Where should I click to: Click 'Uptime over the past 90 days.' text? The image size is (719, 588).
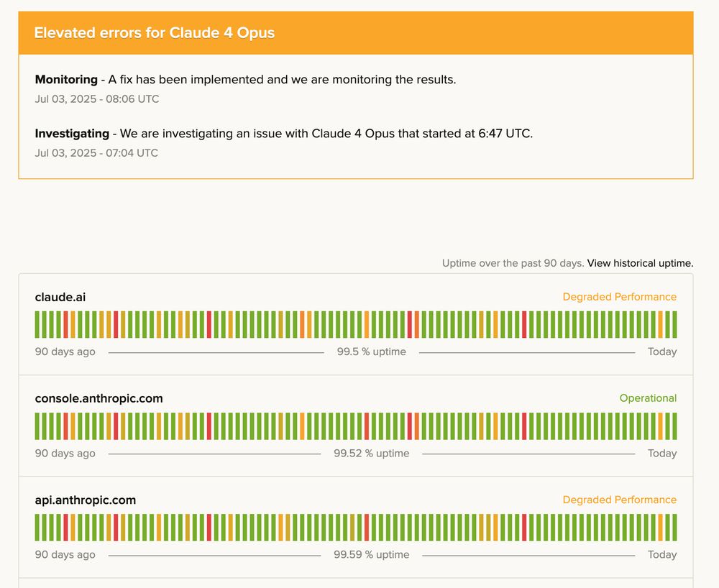pyautogui.click(x=513, y=263)
